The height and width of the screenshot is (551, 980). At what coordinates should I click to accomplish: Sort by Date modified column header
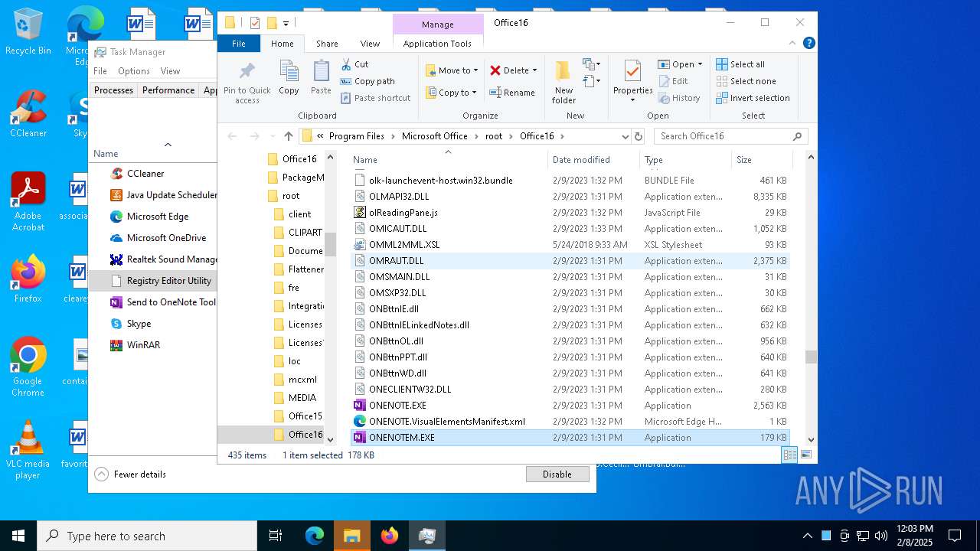pyautogui.click(x=594, y=160)
